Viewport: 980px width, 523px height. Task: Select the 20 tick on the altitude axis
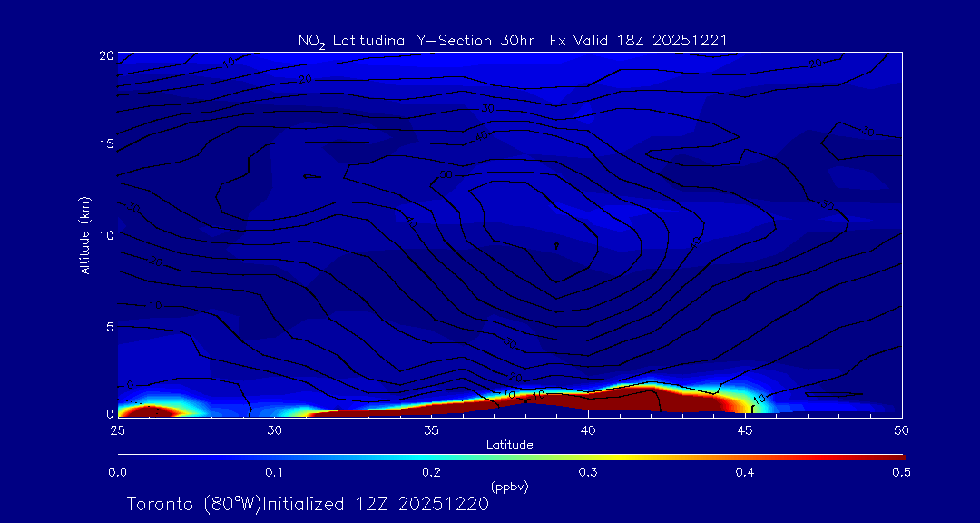(x=104, y=55)
